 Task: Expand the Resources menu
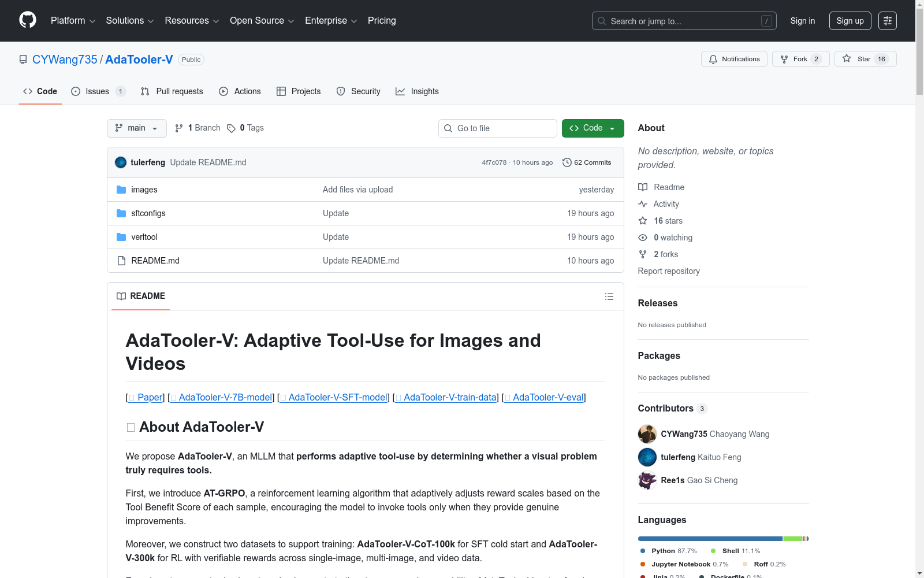pos(192,21)
